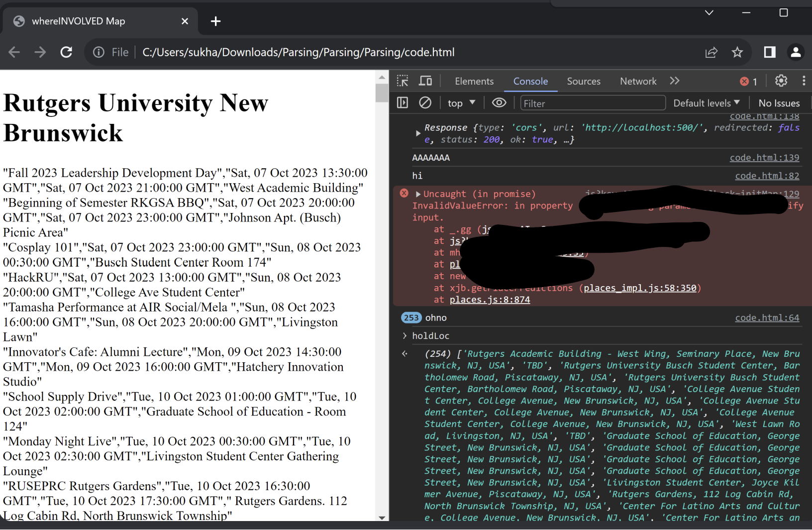Viewport: 812px width, 530px height.
Task: Go back to the previous page
Action: (14, 52)
